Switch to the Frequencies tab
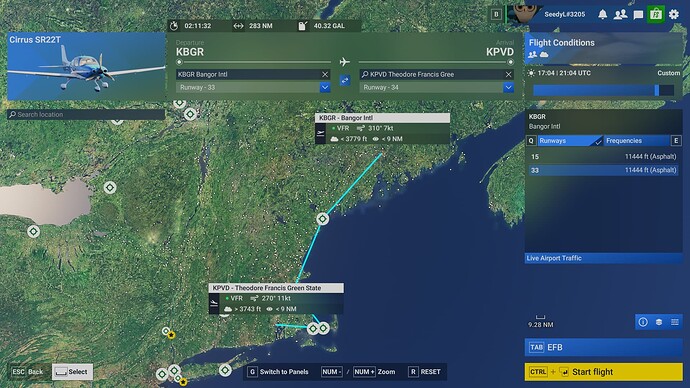The width and height of the screenshot is (690, 388). tap(637, 141)
